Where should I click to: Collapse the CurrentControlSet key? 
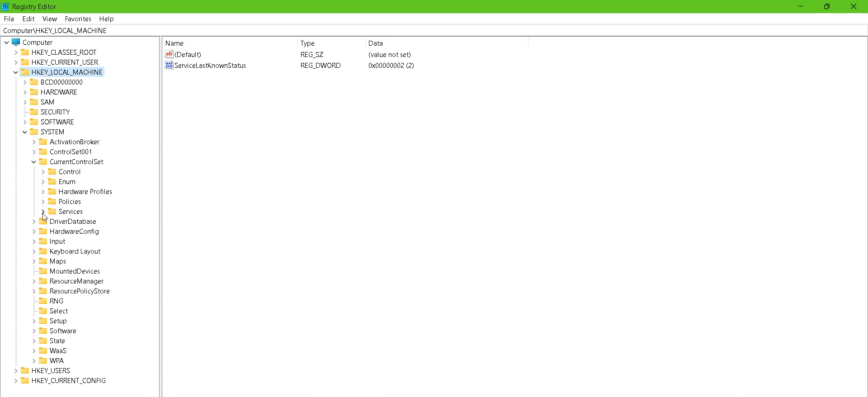click(x=34, y=162)
